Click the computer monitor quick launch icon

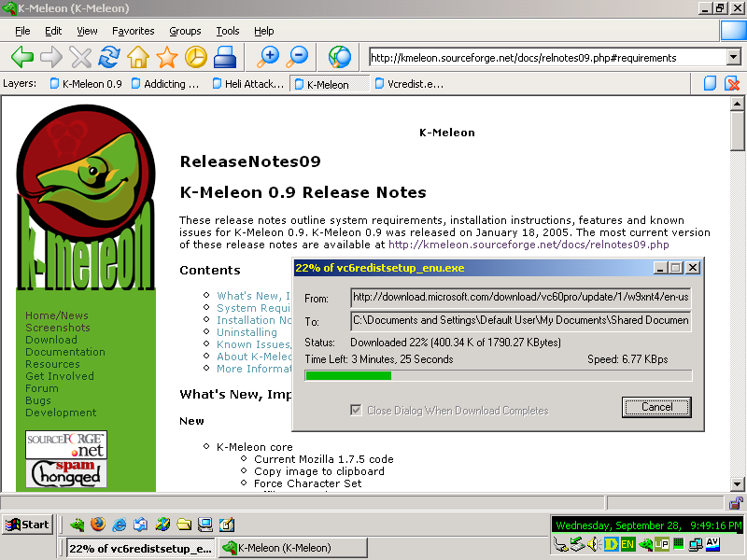(204, 525)
